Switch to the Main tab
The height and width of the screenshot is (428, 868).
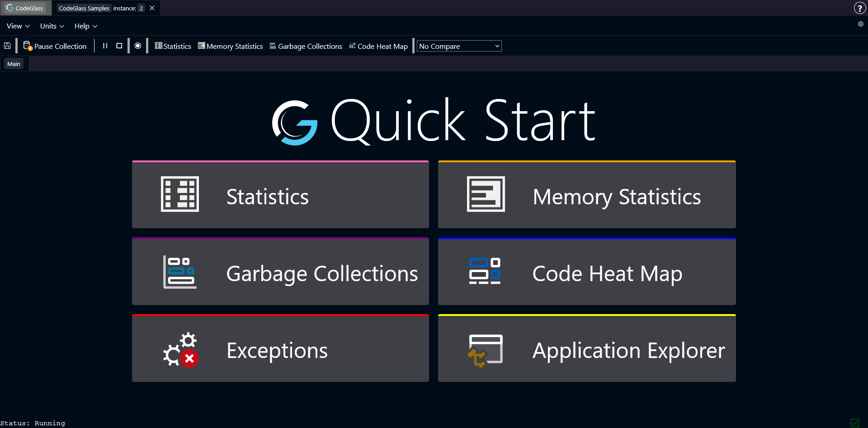(14, 63)
